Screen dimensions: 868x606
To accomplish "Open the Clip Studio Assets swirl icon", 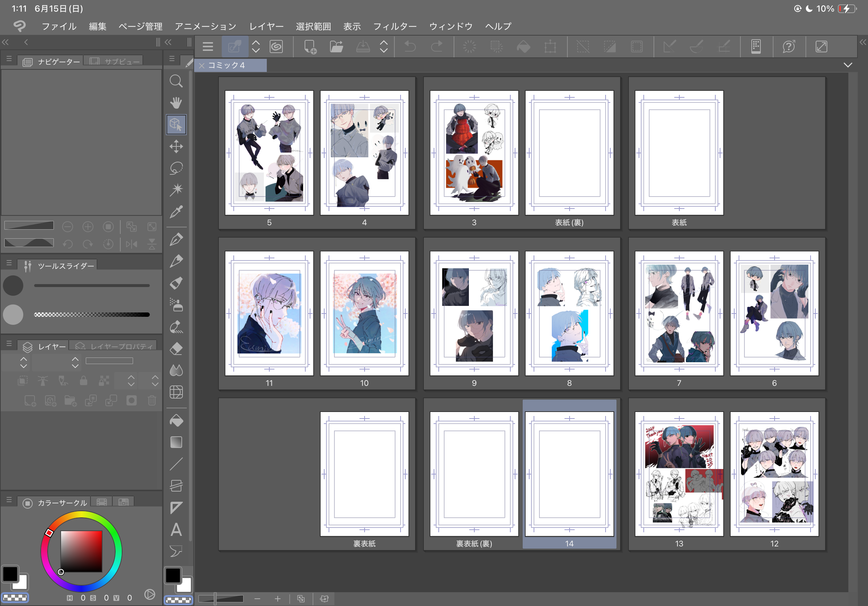I will coord(276,47).
